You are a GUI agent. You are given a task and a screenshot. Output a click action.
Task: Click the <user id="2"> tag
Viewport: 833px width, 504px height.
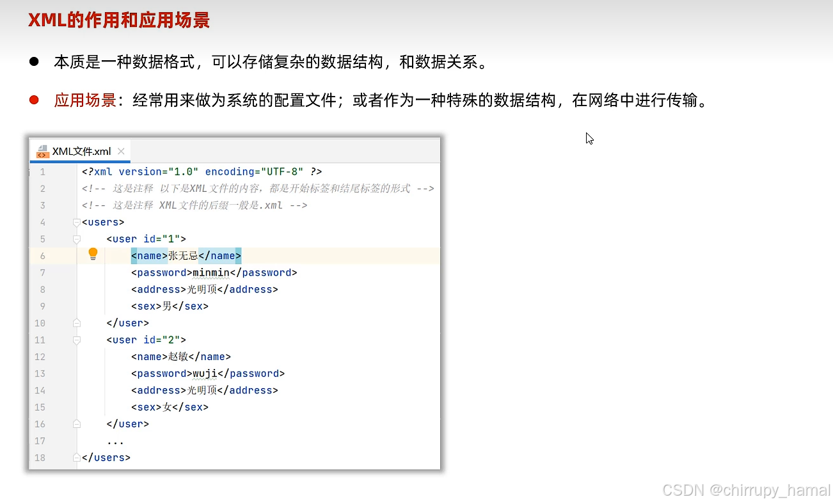tap(147, 340)
